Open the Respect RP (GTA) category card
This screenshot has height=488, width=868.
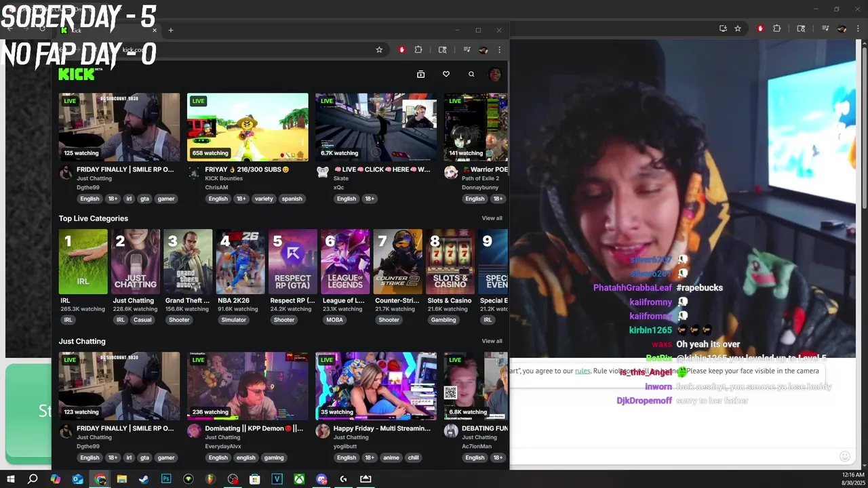coord(293,262)
